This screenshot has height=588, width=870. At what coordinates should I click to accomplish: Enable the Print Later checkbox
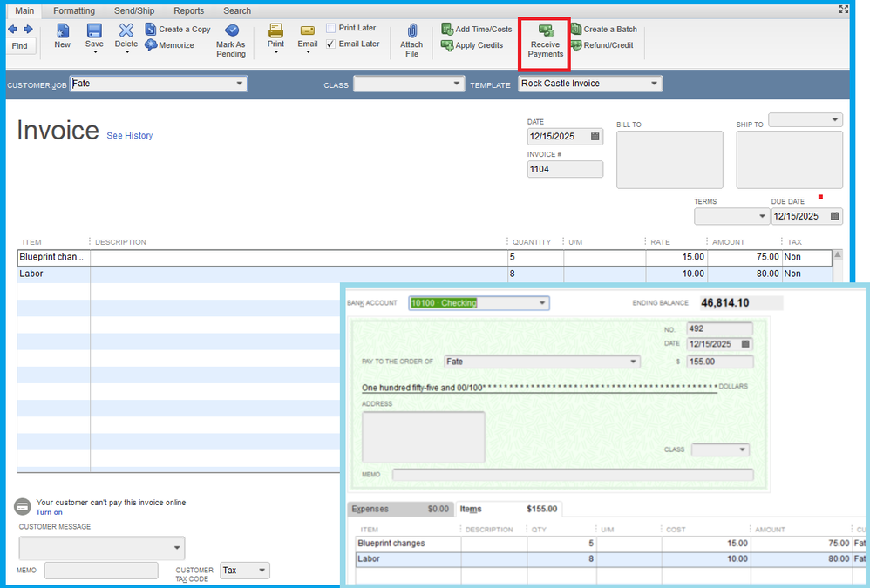click(x=330, y=28)
